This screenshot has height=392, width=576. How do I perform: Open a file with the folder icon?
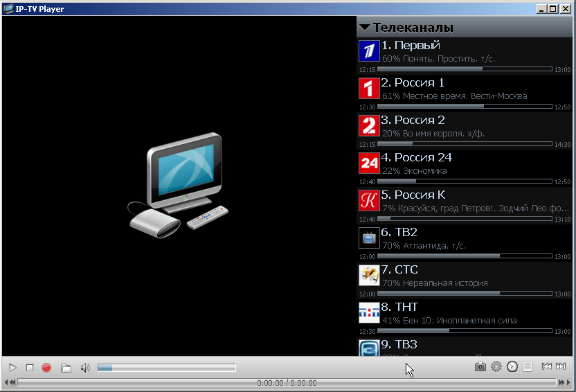[x=66, y=368]
